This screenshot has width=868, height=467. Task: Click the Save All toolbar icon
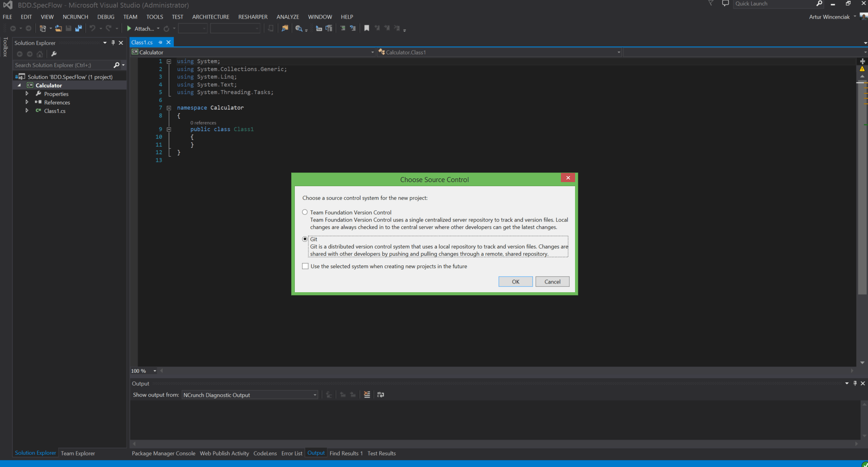(x=78, y=28)
